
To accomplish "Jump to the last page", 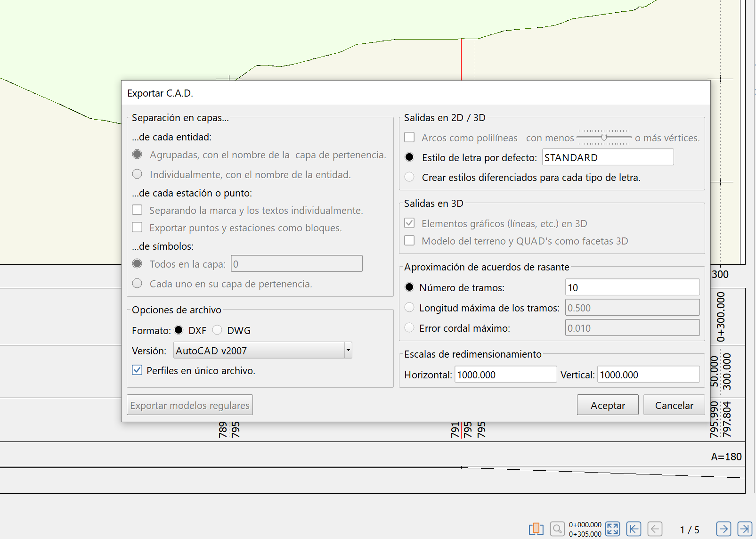I will tap(745, 529).
